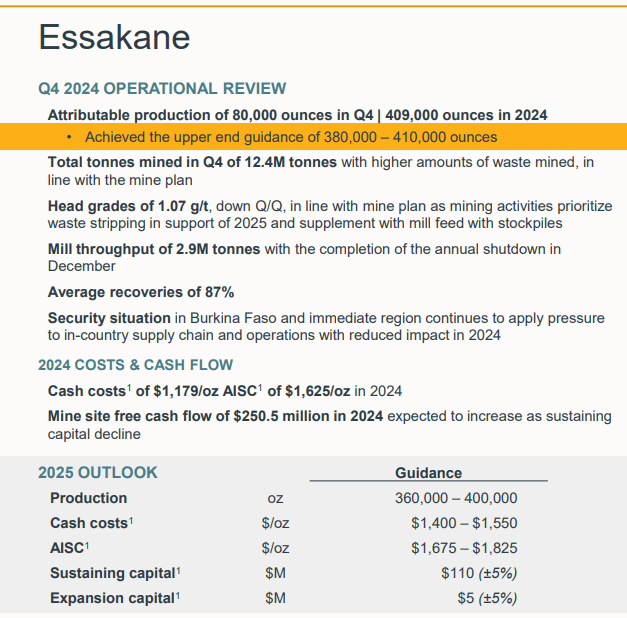
Task: Click the 360,000 – 400,000 production guidance value
Action: click(x=457, y=498)
